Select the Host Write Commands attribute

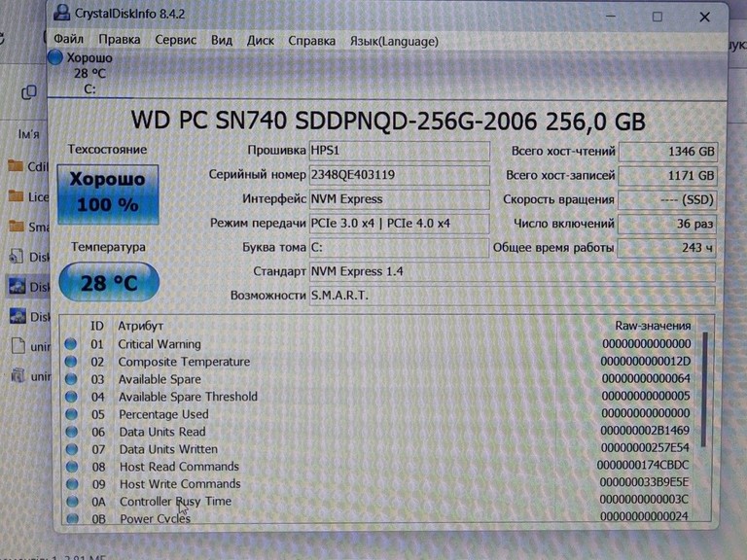378,483
